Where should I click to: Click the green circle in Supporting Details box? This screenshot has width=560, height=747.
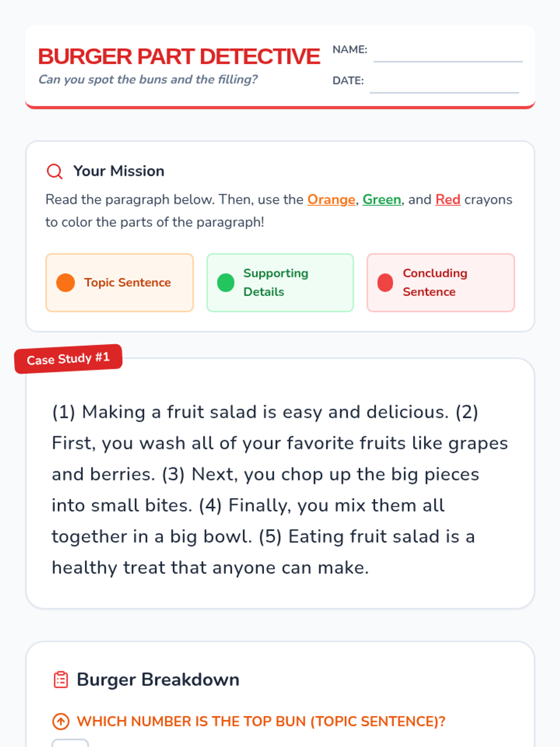pyautogui.click(x=226, y=282)
